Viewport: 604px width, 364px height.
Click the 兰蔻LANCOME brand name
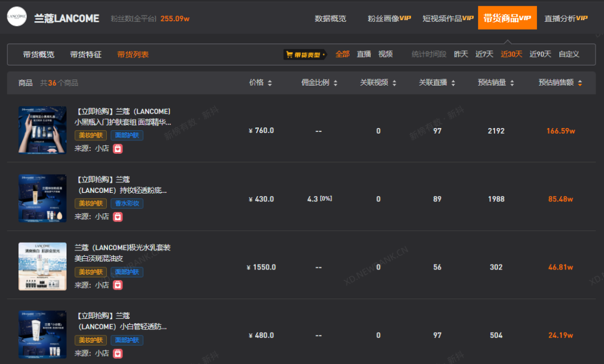(67, 18)
